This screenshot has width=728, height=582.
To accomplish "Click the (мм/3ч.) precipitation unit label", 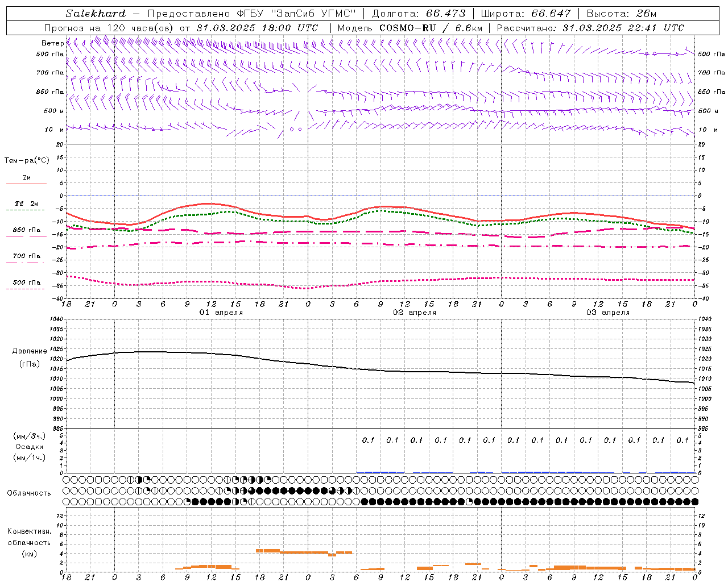I will click(30, 436).
